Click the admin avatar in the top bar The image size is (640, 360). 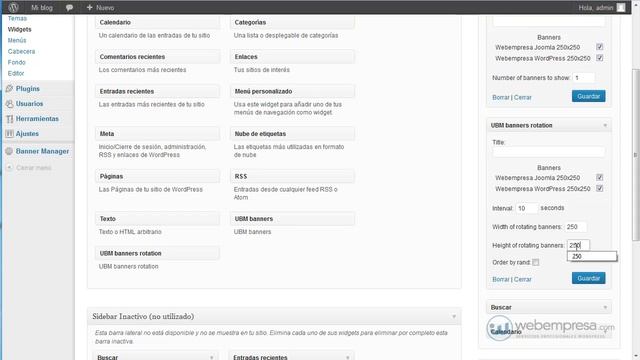pos(620,7)
